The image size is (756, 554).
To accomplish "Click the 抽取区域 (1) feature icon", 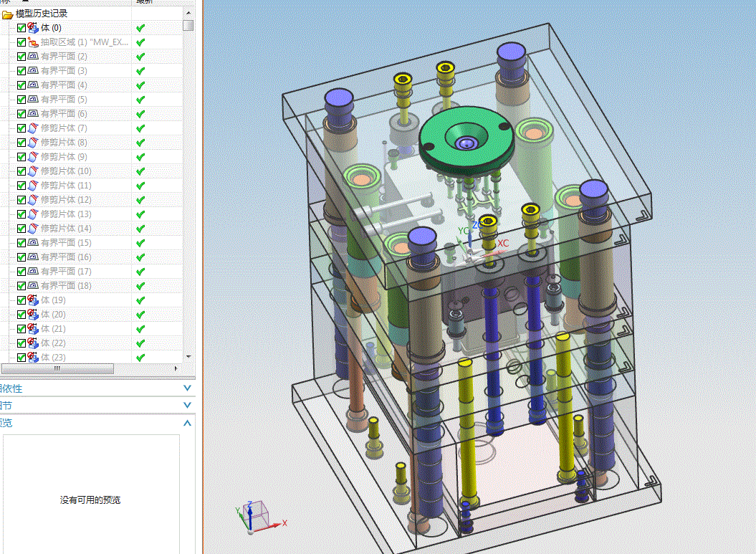I will click(x=33, y=42).
